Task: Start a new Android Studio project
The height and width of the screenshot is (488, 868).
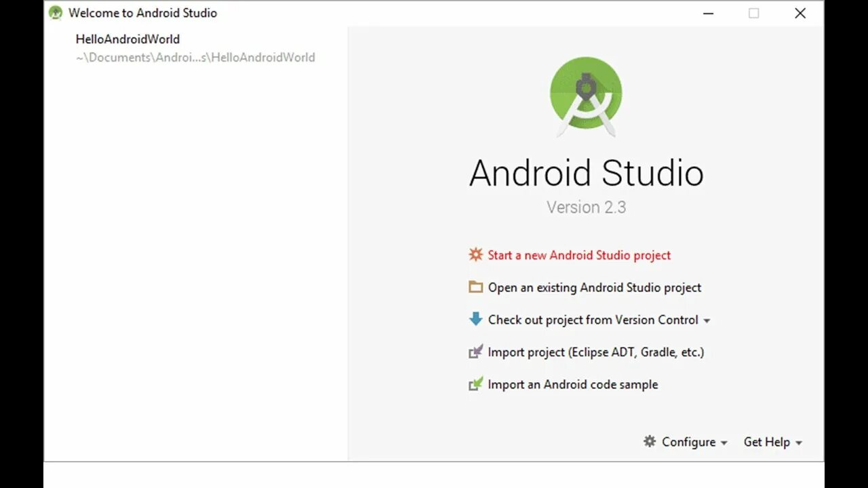Action: [x=579, y=255]
